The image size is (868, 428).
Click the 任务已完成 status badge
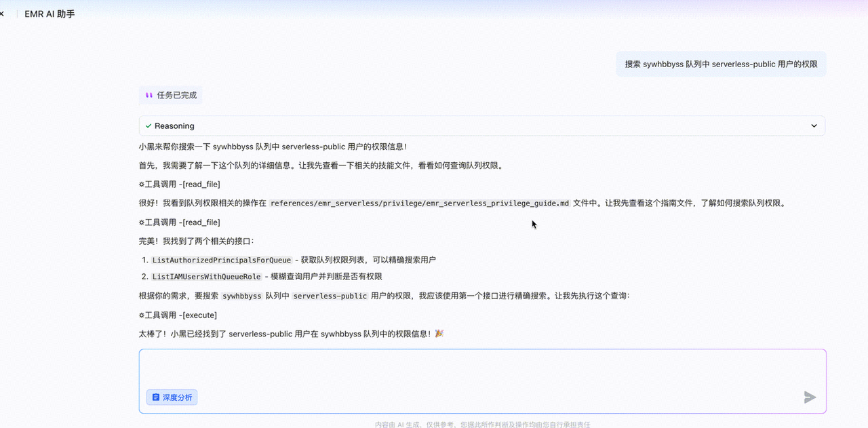pos(170,96)
